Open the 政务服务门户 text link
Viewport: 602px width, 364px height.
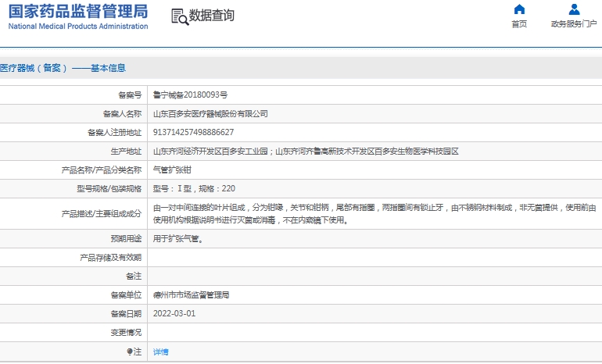pyautogui.click(x=574, y=24)
